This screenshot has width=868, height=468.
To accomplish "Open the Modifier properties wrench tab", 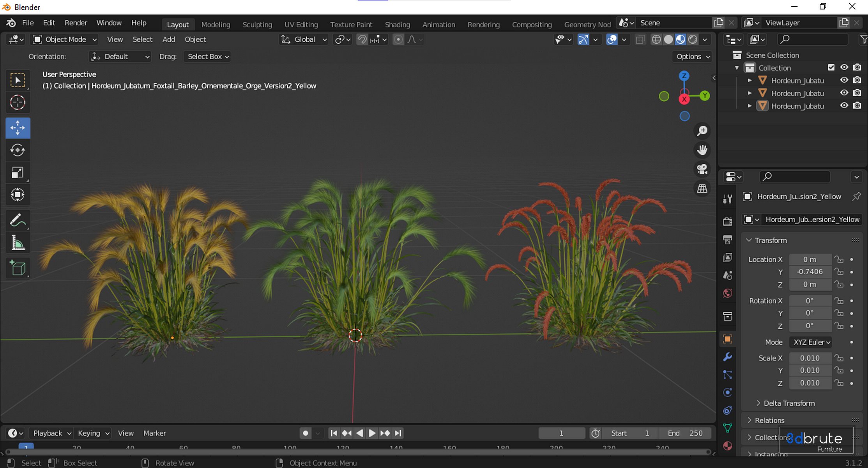I will (727, 357).
